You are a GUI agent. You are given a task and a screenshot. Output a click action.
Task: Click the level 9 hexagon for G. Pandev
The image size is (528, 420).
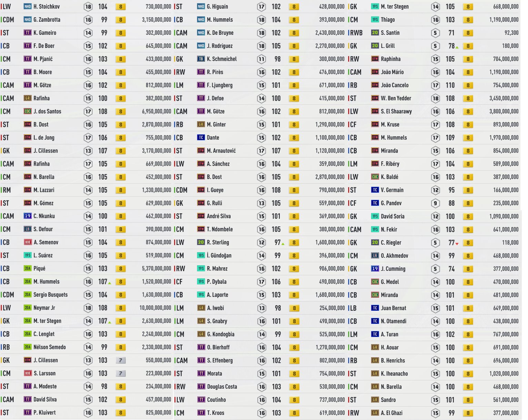[x=435, y=203]
